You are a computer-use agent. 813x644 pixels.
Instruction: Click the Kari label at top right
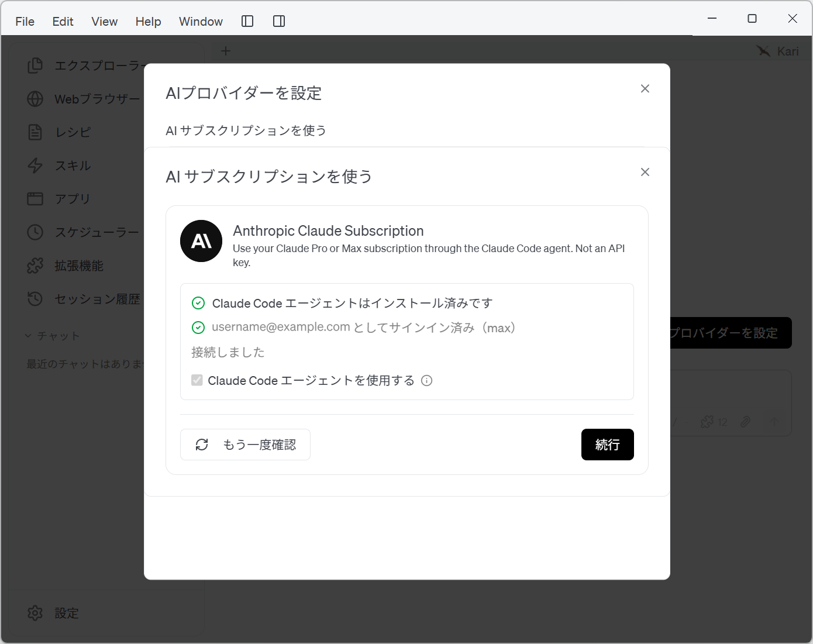(x=788, y=51)
